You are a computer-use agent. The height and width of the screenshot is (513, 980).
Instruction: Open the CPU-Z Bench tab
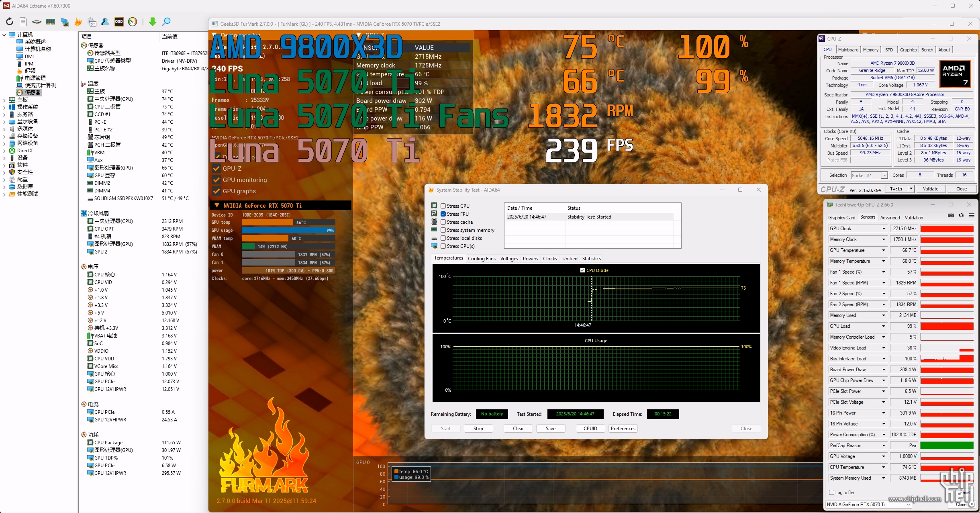(x=927, y=50)
